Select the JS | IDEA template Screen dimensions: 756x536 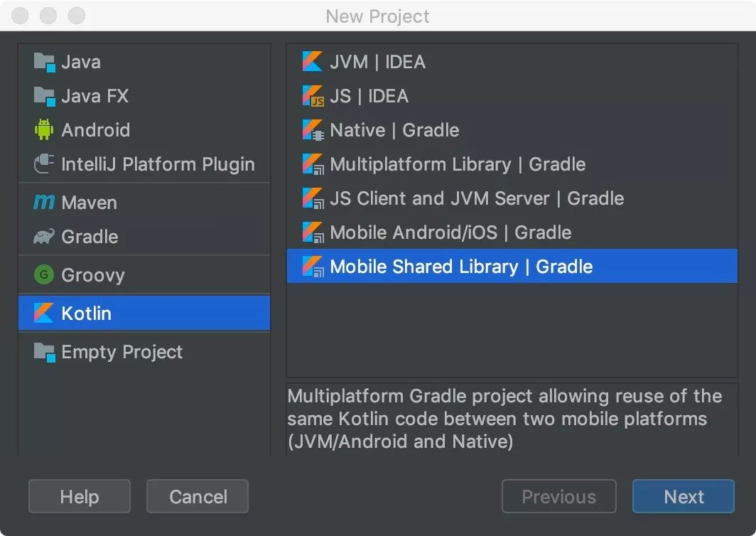pos(512,96)
